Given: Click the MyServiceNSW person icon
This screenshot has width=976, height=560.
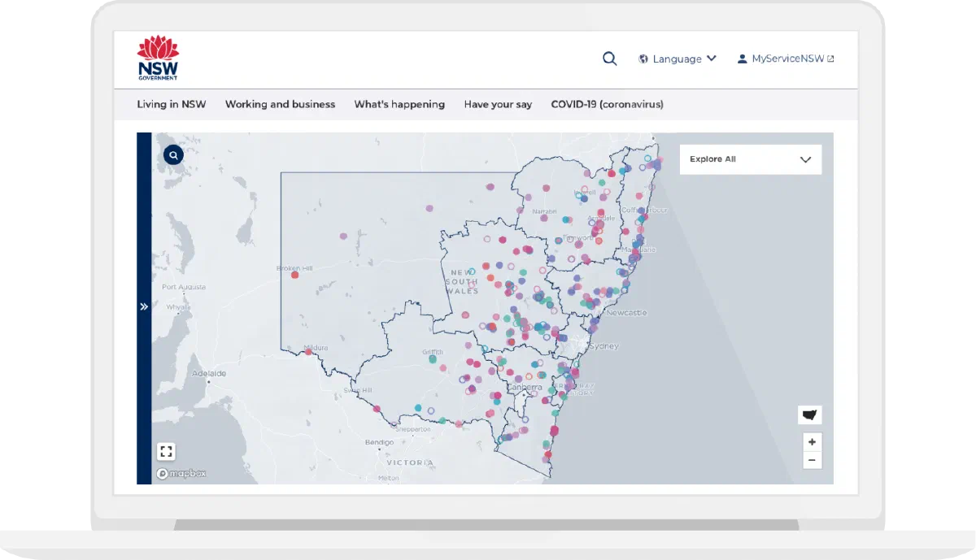Looking at the screenshot, I should (742, 59).
